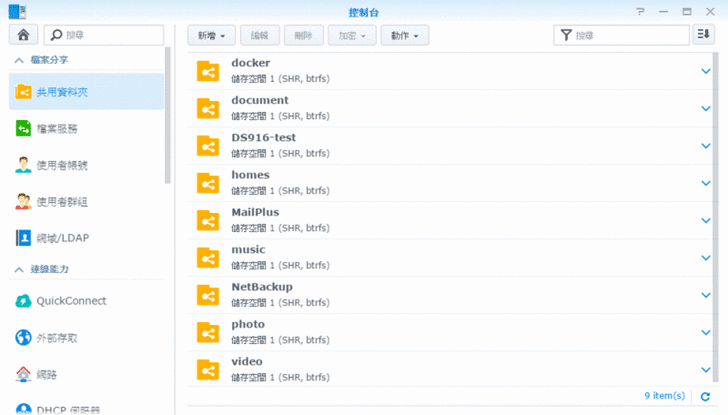Open 網域/LDAP in the sidebar
Screen dimensions: 728x415
(86, 238)
